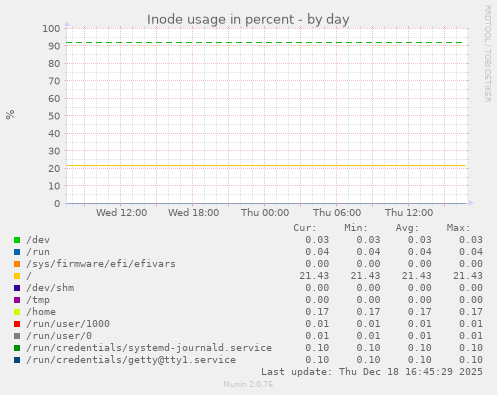Click the "Thu 12:00" time axis label

409,213
